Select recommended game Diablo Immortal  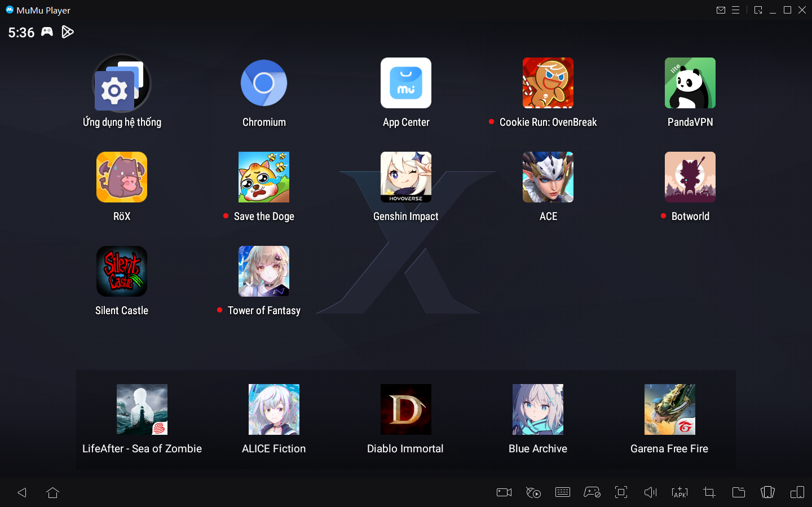[406, 409]
